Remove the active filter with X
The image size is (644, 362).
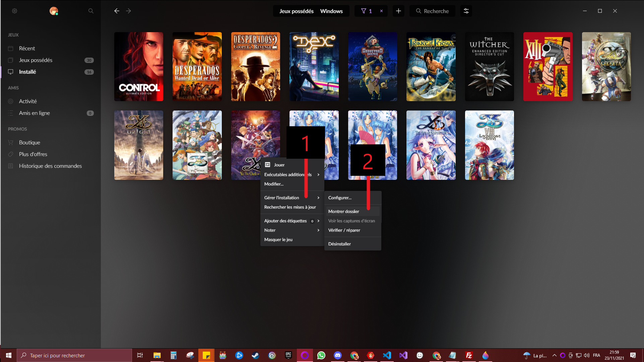381,11
